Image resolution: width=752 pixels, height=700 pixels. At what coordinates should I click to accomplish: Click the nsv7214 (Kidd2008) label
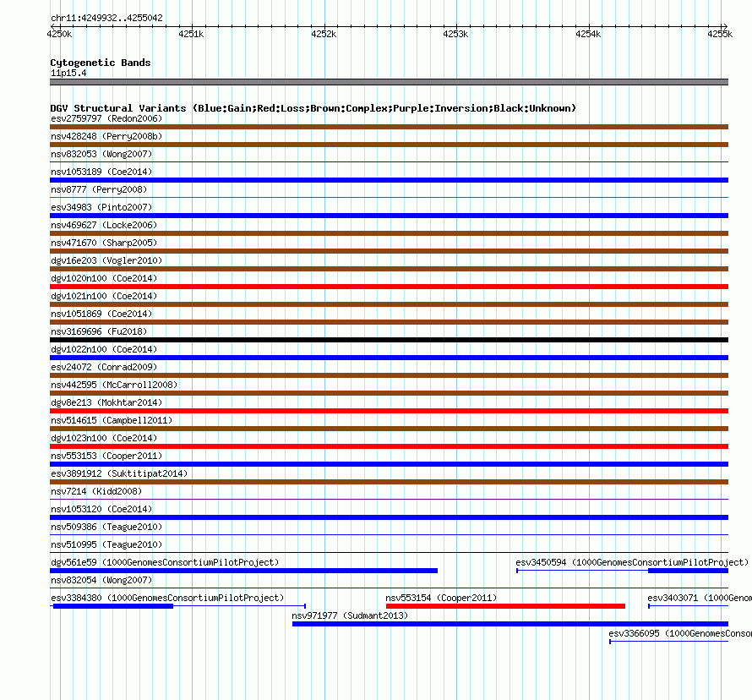(96, 491)
